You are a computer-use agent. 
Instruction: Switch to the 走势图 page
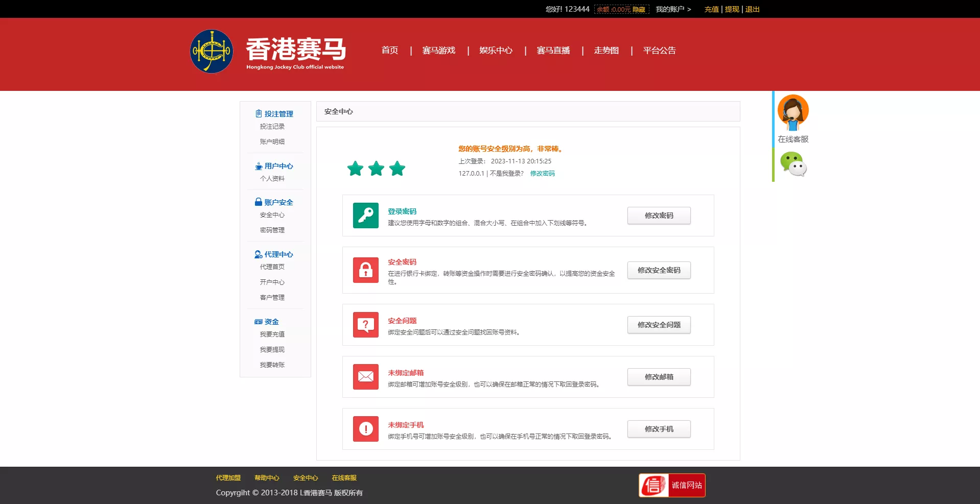click(x=606, y=50)
